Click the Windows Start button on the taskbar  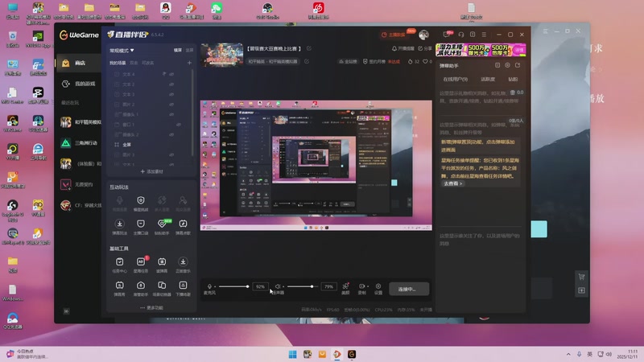(x=292, y=354)
